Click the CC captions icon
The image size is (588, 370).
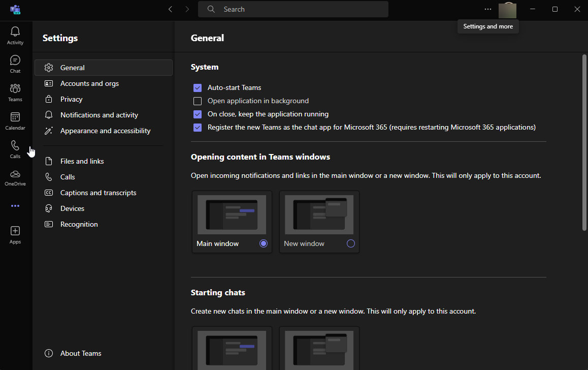point(49,193)
